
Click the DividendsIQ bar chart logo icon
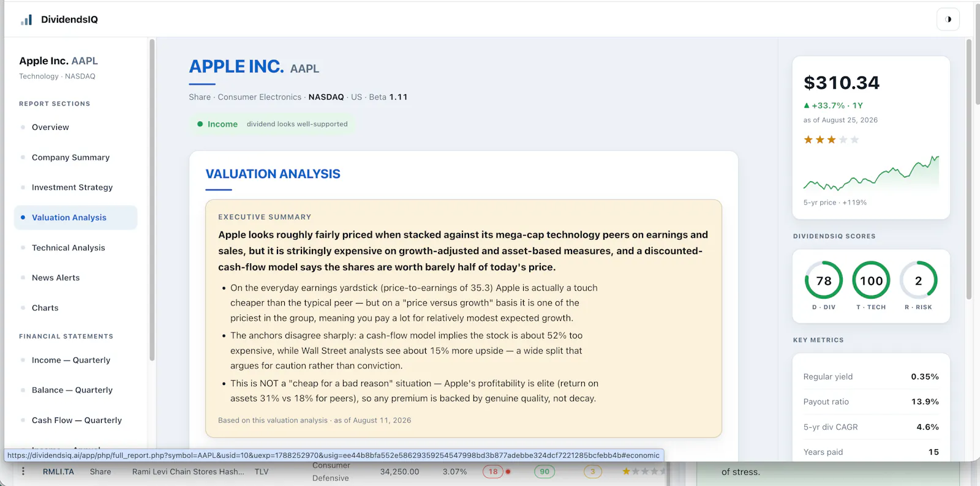pos(26,20)
